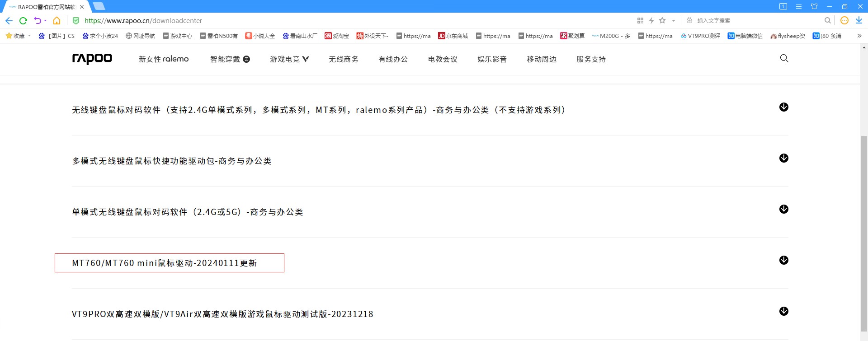Open the browser downloads arrow icon

[x=859, y=20]
